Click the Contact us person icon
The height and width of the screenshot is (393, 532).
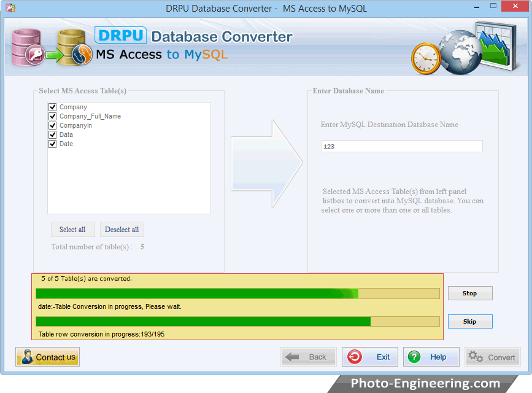(x=27, y=357)
